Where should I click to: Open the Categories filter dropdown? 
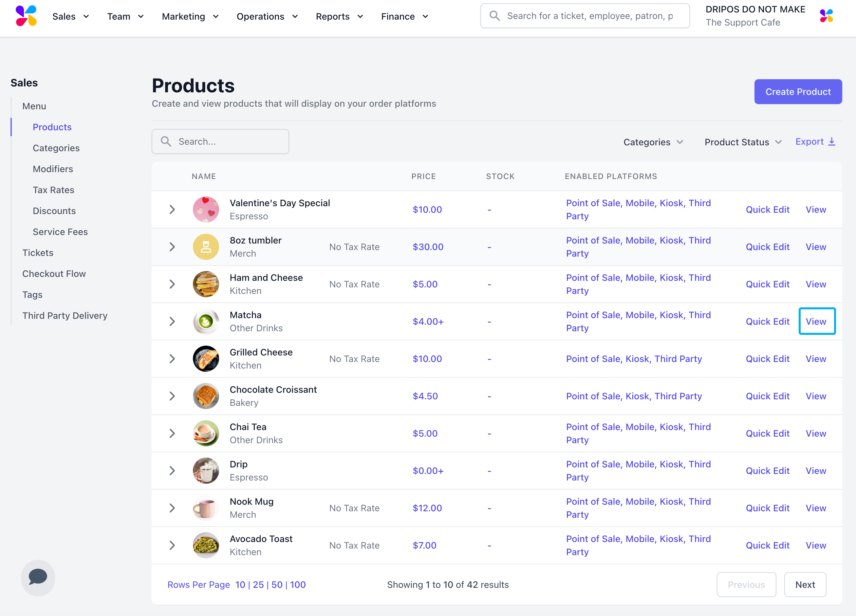[653, 142]
